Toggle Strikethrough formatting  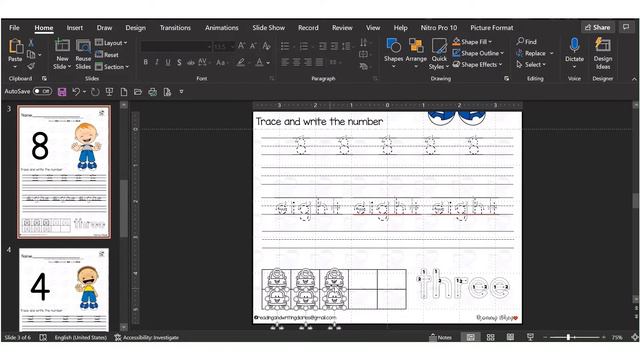[x=191, y=62]
